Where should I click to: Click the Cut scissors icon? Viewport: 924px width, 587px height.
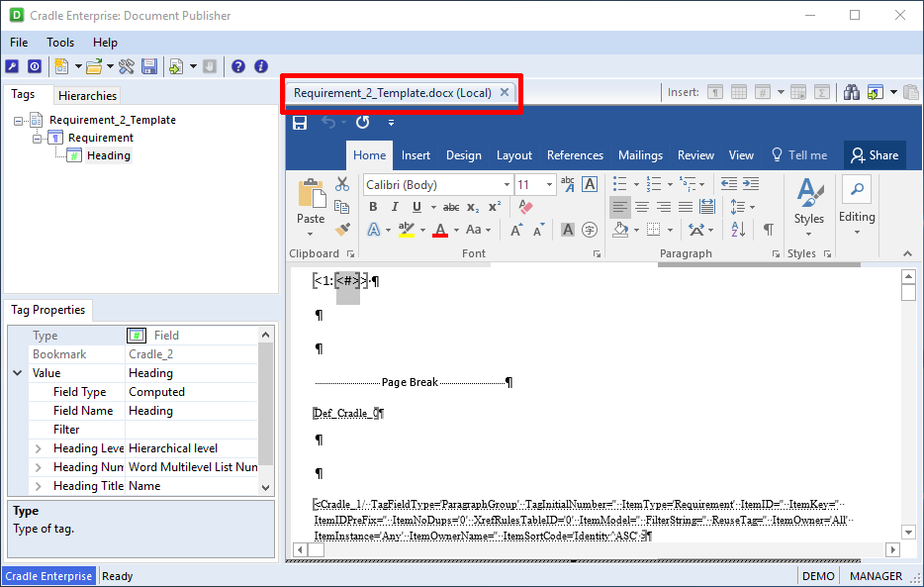(341, 184)
